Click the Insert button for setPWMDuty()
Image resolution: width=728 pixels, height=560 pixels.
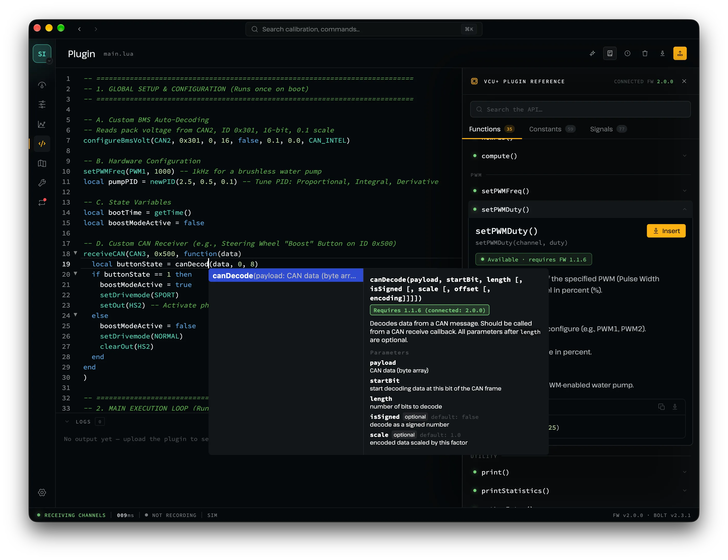(666, 231)
